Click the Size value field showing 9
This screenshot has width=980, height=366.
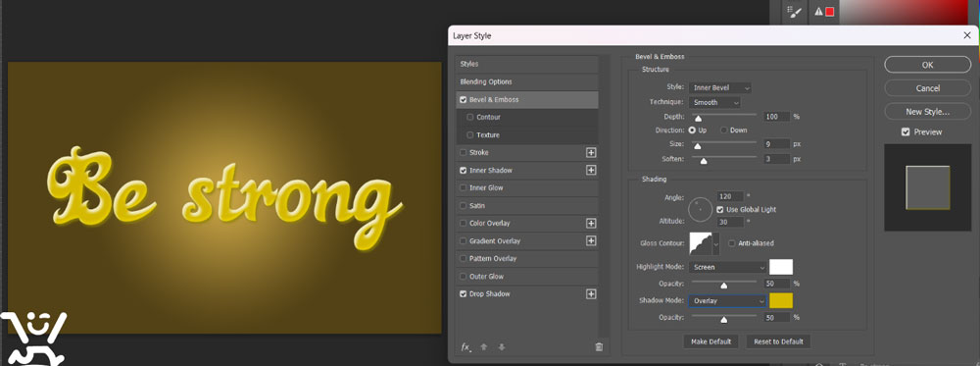pyautogui.click(x=776, y=144)
